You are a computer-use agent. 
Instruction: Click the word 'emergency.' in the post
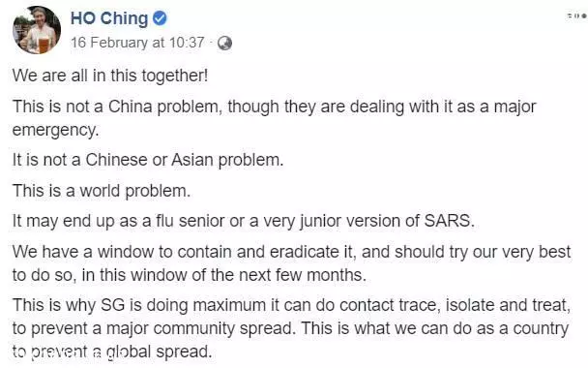tap(55, 131)
